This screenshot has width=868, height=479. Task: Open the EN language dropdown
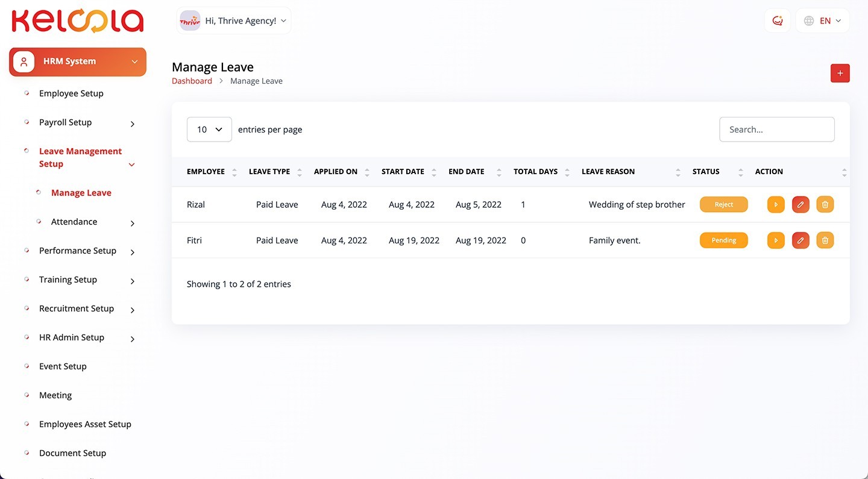click(x=823, y=21)
